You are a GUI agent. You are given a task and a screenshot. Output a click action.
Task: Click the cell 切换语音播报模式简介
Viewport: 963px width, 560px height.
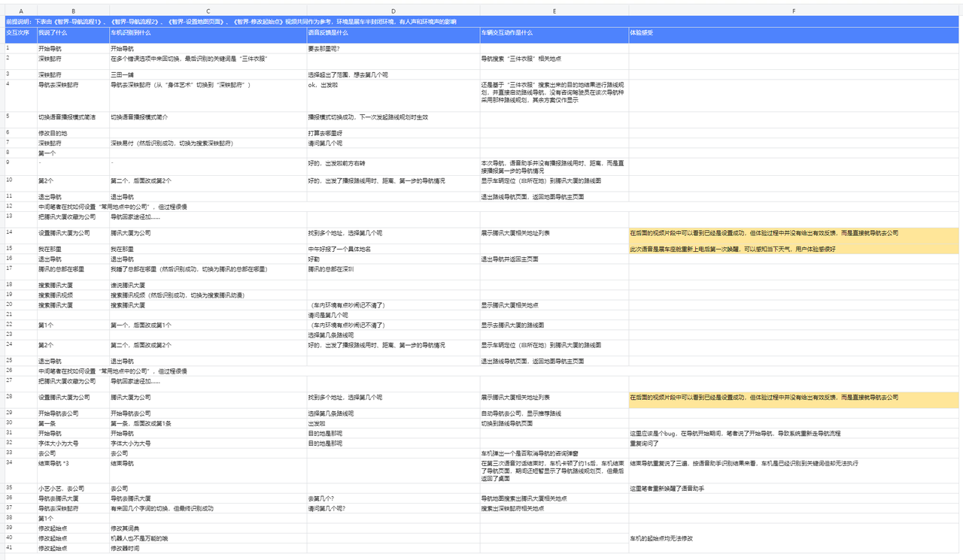[x=208, y=120]
